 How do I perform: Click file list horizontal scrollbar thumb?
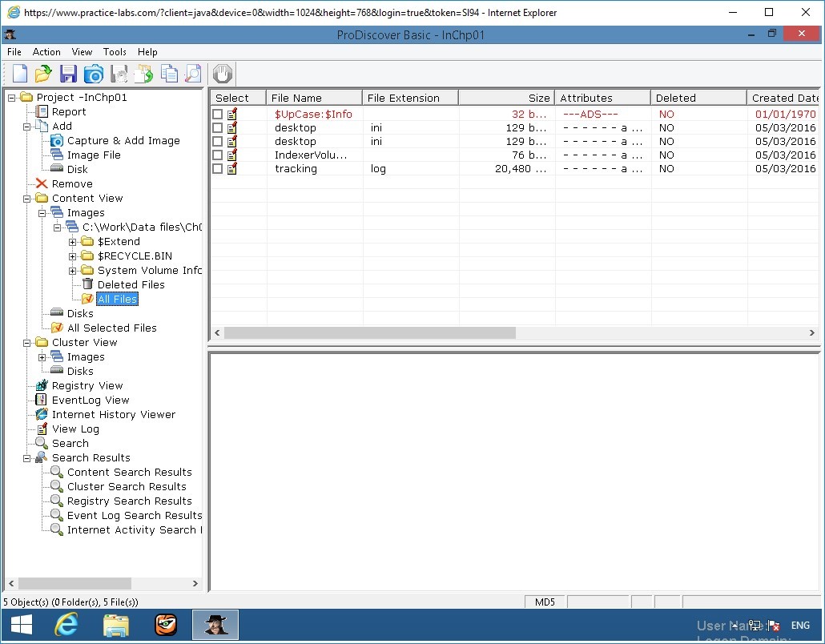(370, 332)
